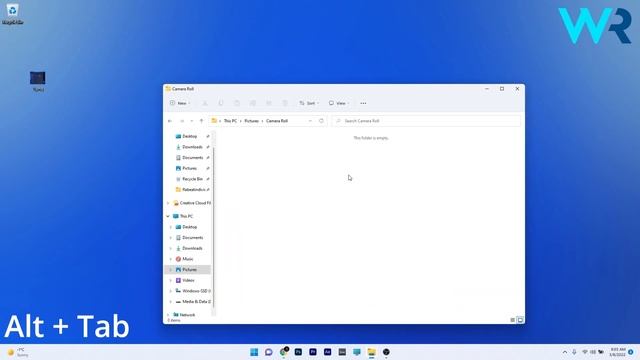
Task: Open pinned Pictures in Quick access
Action: coord(190,168)
